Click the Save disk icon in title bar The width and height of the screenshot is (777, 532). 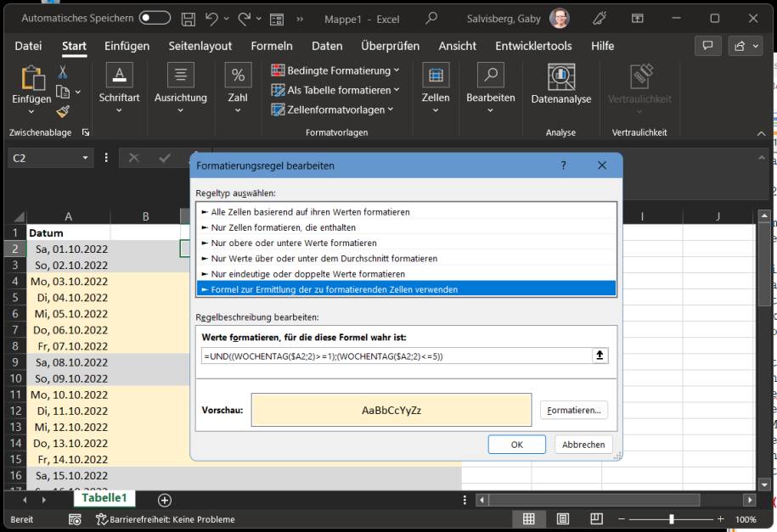(189, 18)
